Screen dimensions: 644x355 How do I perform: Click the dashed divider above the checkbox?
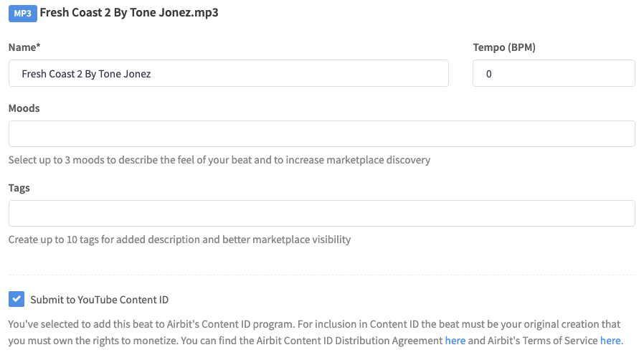pyautogui.click(x=321, y=275)
